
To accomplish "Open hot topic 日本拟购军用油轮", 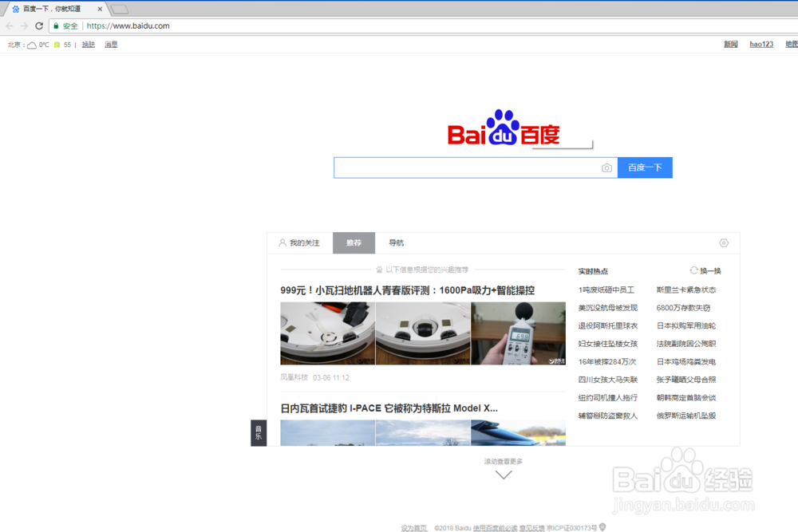I will click(686, 326).
